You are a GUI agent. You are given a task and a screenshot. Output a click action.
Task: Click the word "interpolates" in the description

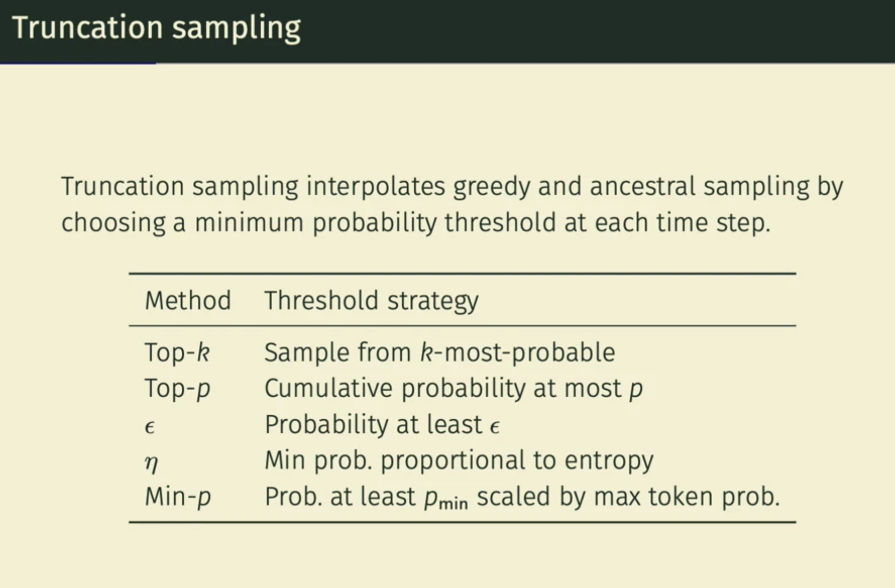[x=376, y=186]
